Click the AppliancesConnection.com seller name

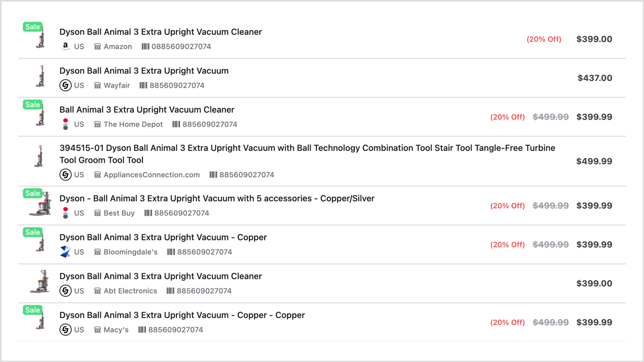click(152, 175)
